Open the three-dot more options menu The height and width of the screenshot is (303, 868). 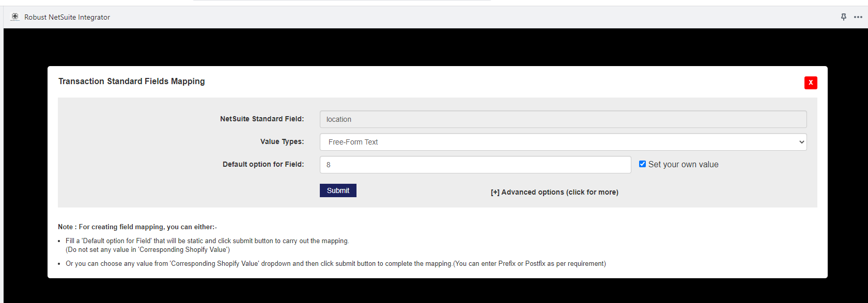(858, 17)
